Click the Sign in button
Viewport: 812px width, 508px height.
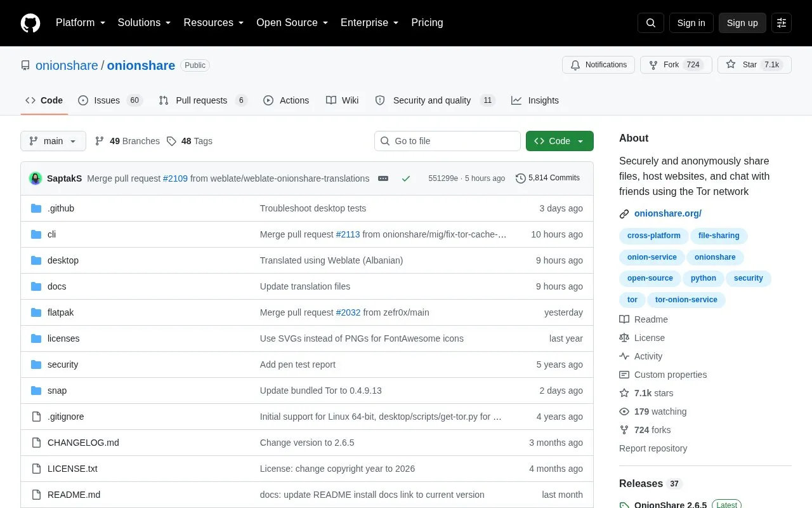tap(691, 23)
